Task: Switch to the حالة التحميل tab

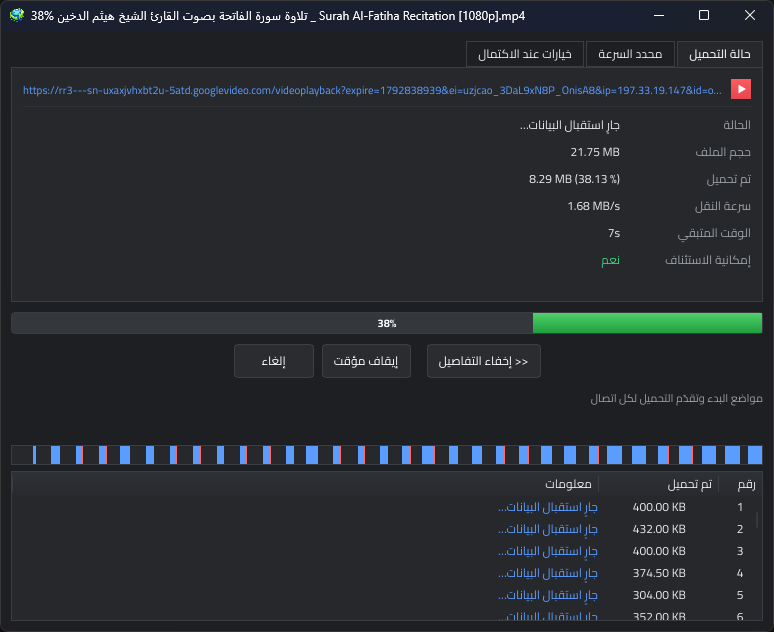Action: pos(719,54)
